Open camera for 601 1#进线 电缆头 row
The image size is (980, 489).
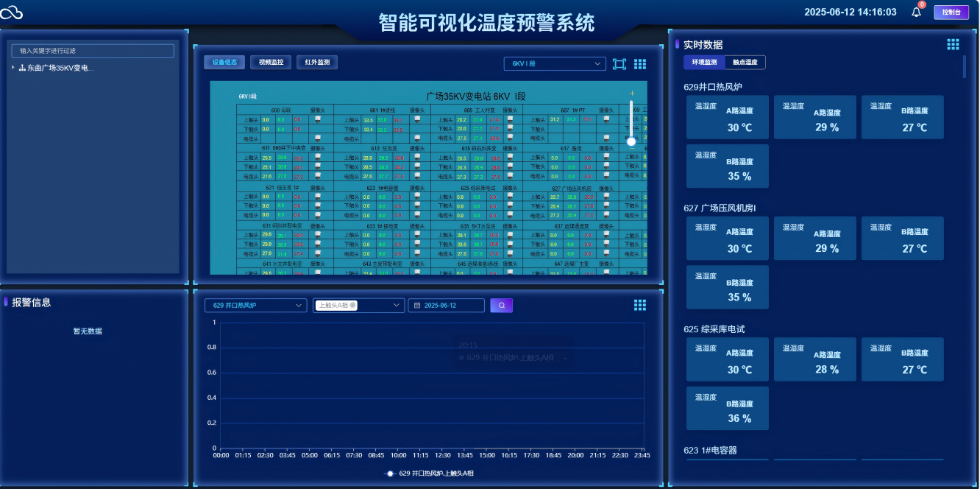(x=417, y=138)
